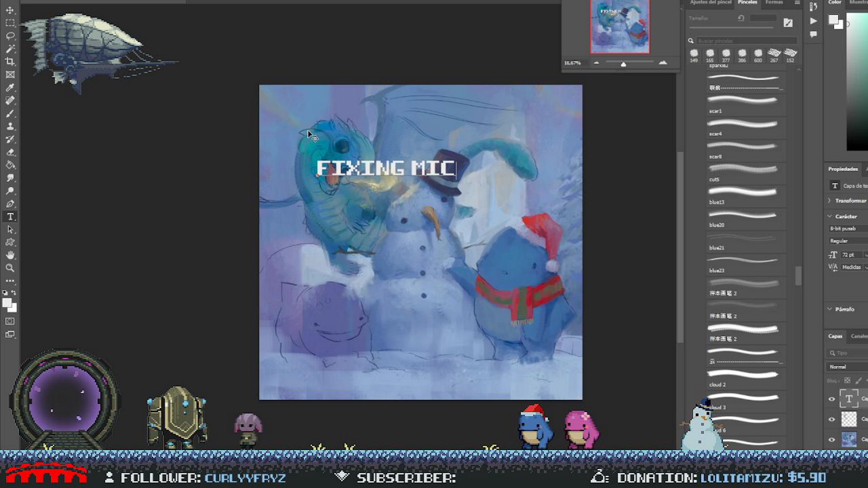Screen dimensions: 868x488
Task: Select the Magic Wand tool
Action: [10, 48]
